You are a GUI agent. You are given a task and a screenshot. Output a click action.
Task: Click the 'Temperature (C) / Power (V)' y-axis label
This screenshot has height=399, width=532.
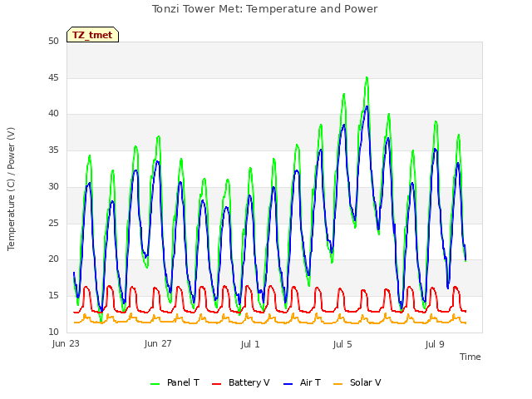pos(11,189)
